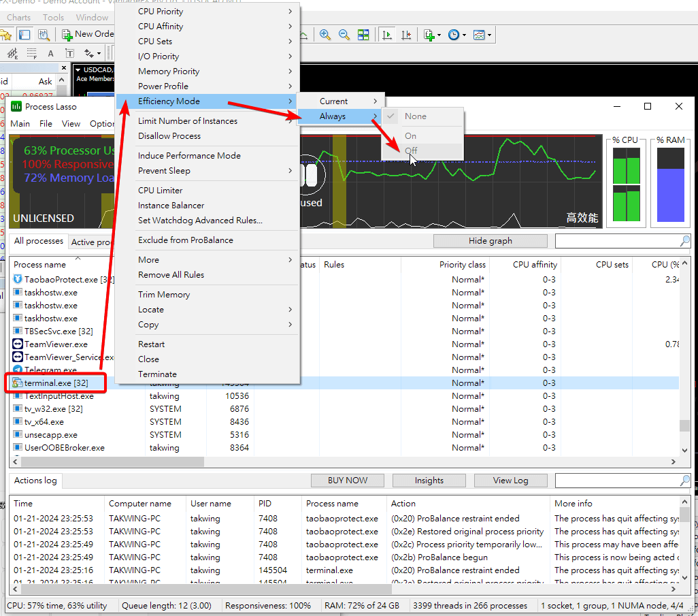Open the Insights button
The width and height of the screenshot is (698, 616).
(x=429, y=481)
